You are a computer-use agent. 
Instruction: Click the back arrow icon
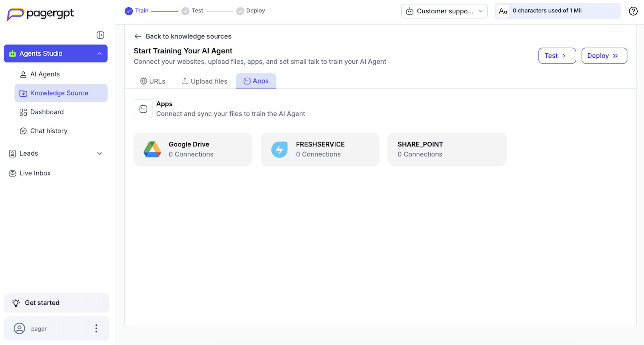pyautogui.click(x=138, y=36)
